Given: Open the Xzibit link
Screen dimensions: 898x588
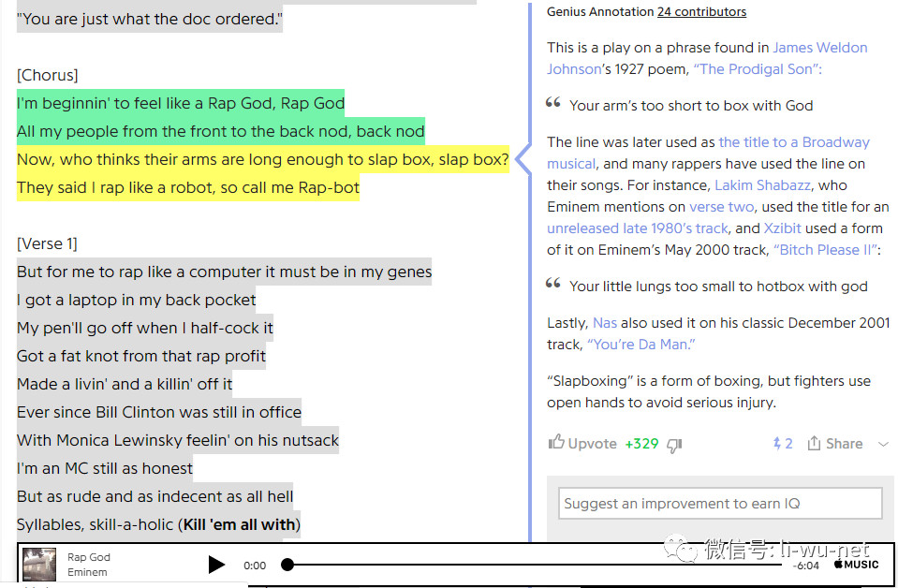Looking at the screenshot, I should tap(782, 228).
